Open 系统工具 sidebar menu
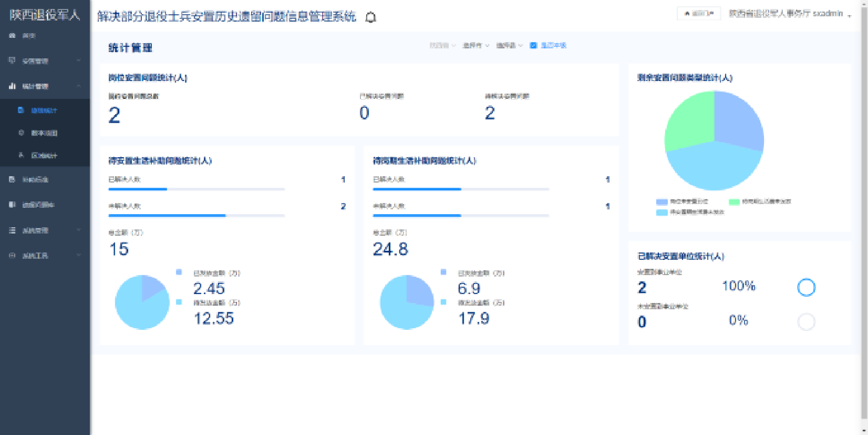Image resolution: width=868 pixels, height=435 pixels. [x=45, y=256]
